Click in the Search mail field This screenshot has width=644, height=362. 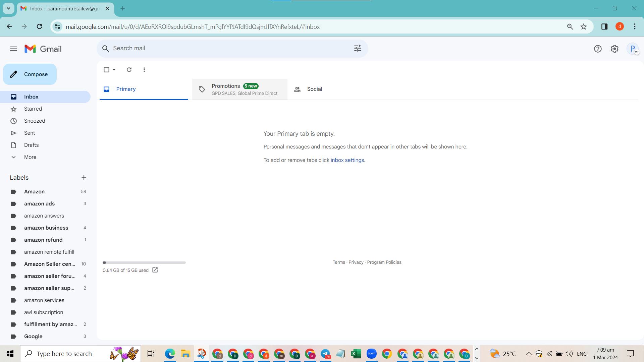click(x=231, y=48)
